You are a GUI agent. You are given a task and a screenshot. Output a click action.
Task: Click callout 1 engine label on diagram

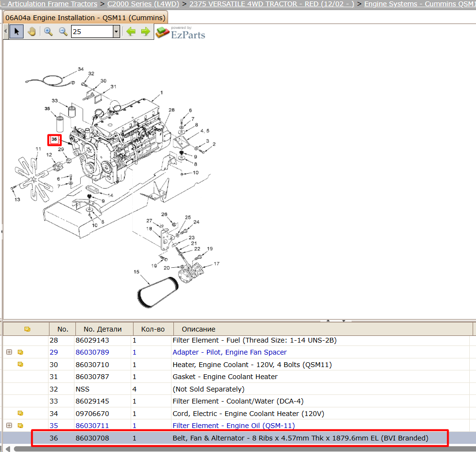pyautogui.click(x=161, y=93)
